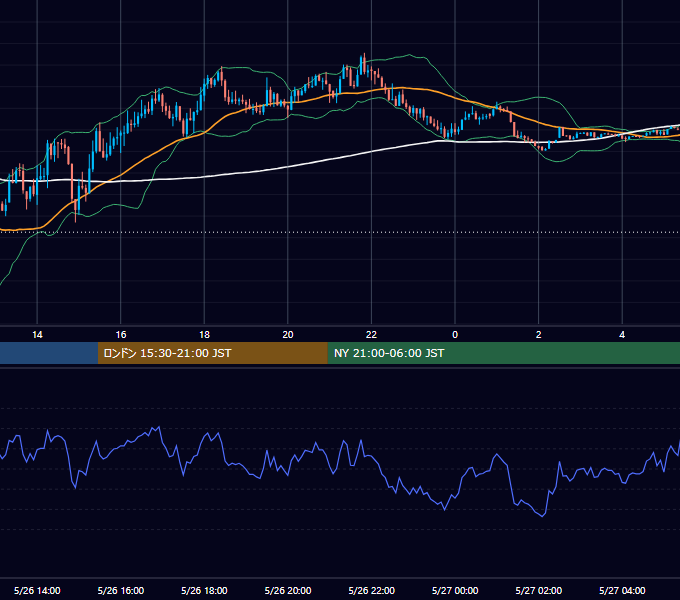Click the hour label 4 on chart axis
Viewport: 680px width, 600px height.
point(622,335)
